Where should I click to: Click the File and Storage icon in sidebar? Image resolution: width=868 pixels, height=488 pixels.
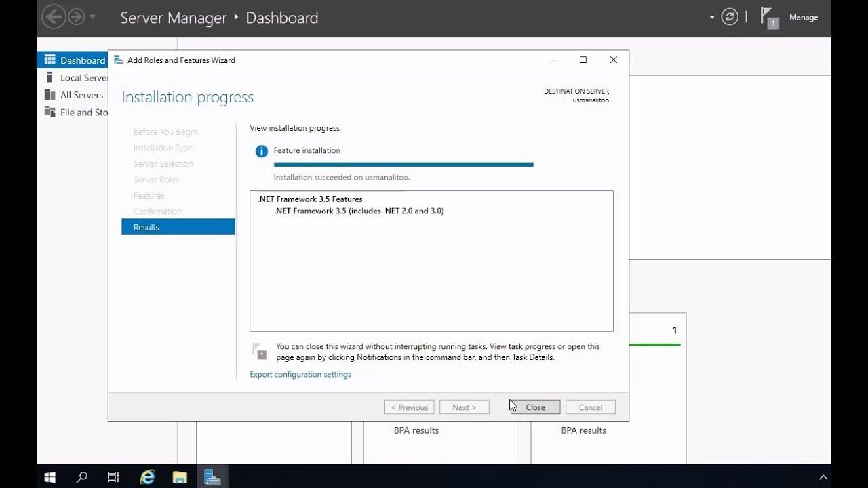pos(50,112)
